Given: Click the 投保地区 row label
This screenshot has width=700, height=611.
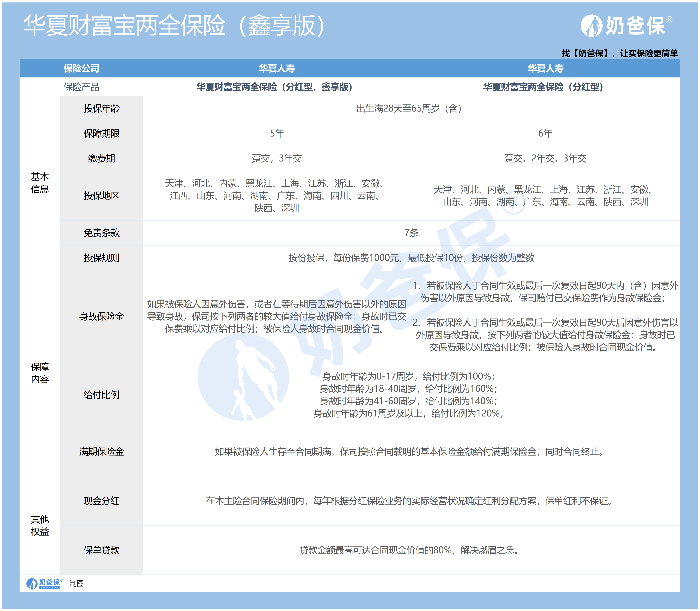Looking at the screenshot, I should pos(102,196).
